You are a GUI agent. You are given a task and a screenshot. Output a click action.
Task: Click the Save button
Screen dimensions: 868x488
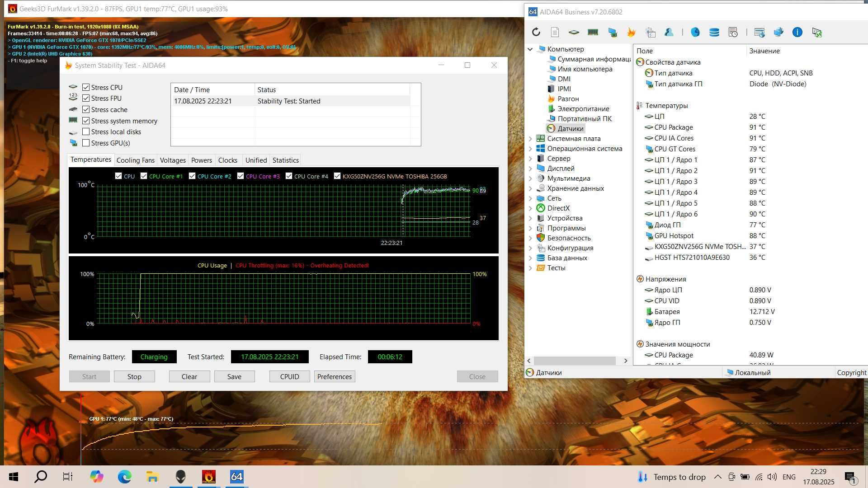(234, 376)
